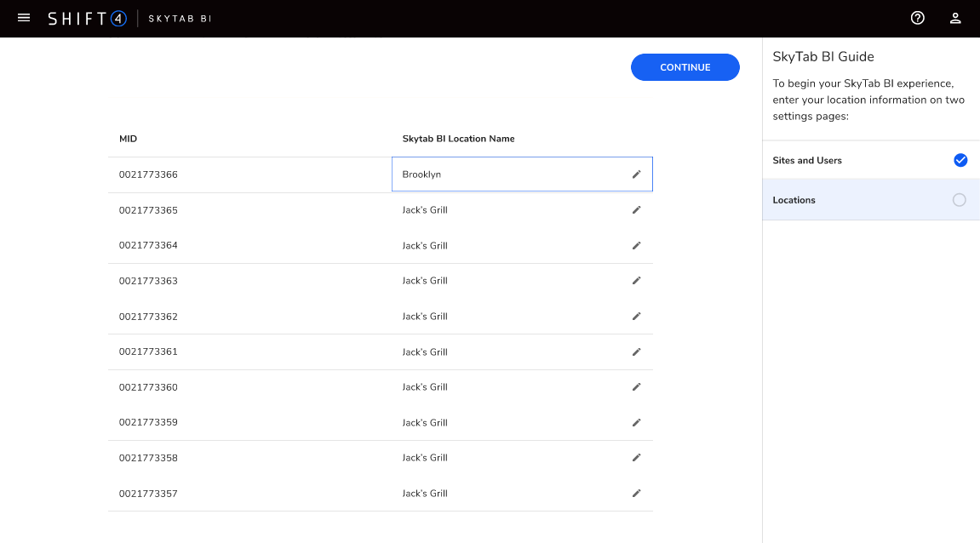Edit the Jack's Grill name for MID 0021773364
The image size is (980, 543).
click(636, 245)
